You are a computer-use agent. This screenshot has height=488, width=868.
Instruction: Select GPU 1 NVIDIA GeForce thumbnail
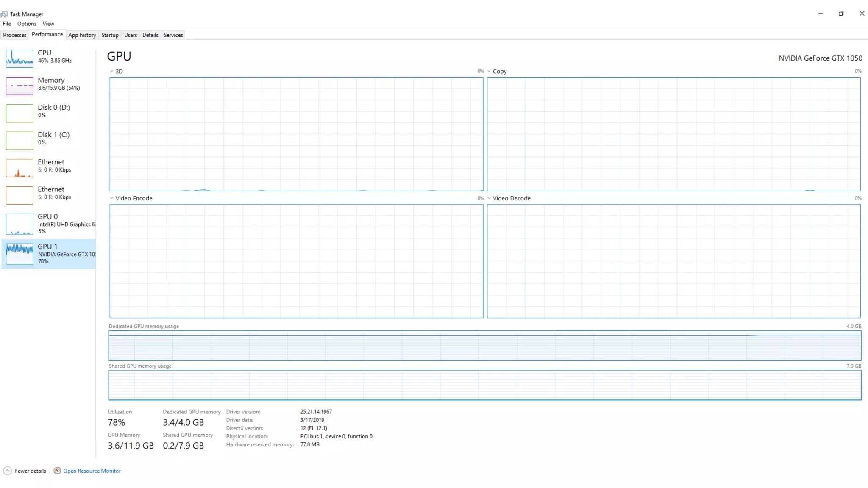pyautogui.click(x=19, y=254)
